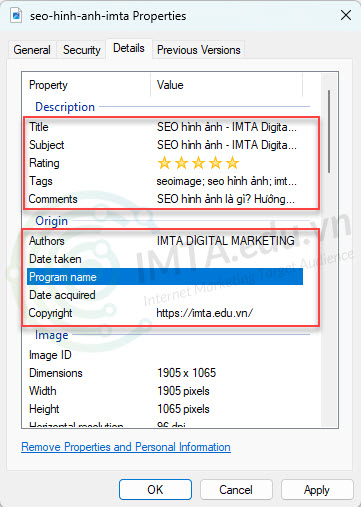Select the Authors property label
The image size is (361, 507).
coord(47,241)
